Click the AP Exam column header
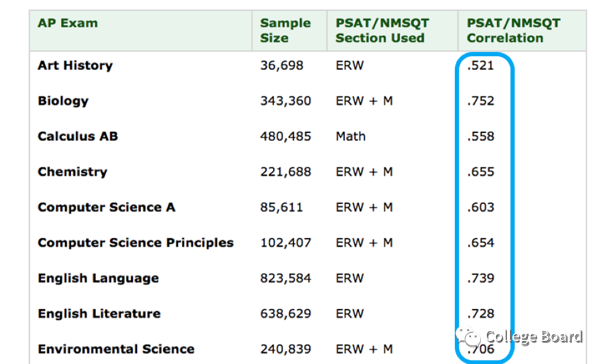Screen dimensions: 602x364 coord(67,23)
